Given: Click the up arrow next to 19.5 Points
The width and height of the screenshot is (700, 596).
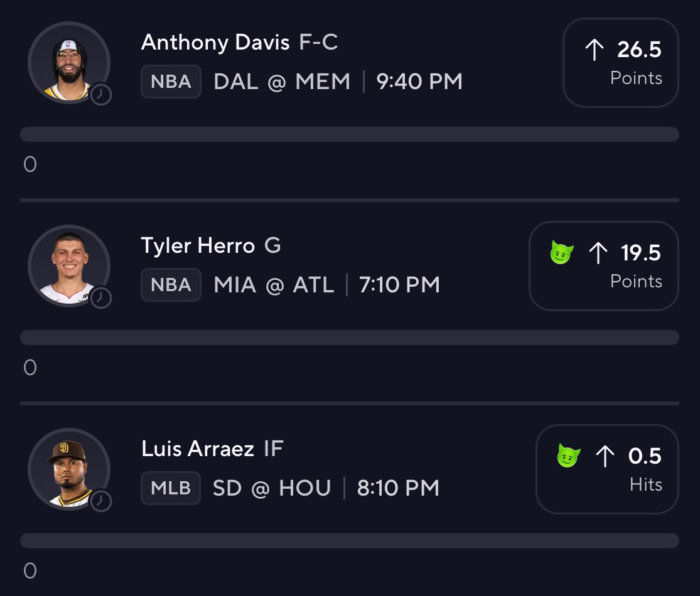Looking at the screenshot, I should (598, 253).
